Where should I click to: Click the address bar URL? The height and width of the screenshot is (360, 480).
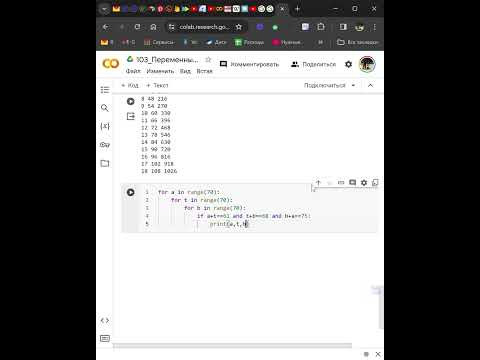204,27
